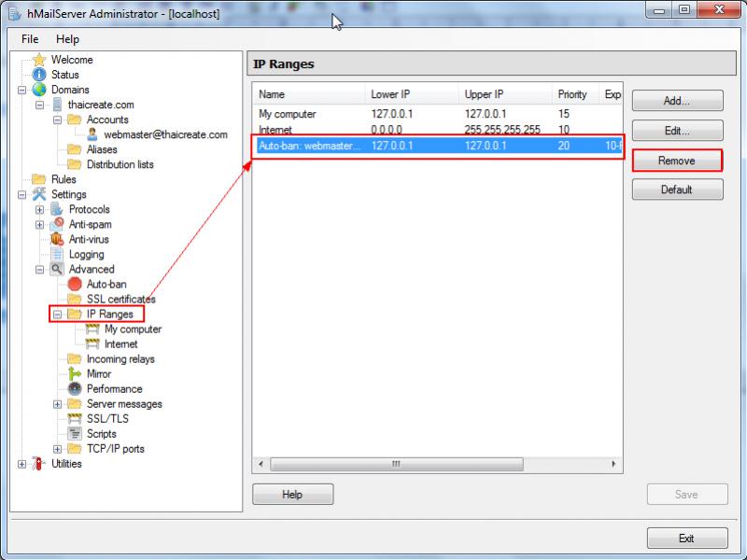The width and height of the screenshot is (747, 560).
Task: Click the Save button
Action: pos(686,495)
